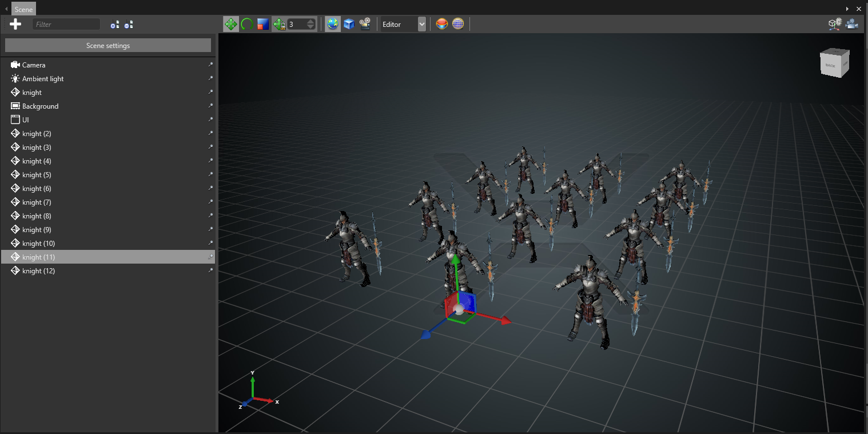Add a new entity with the plus button

tap(15, 24)
